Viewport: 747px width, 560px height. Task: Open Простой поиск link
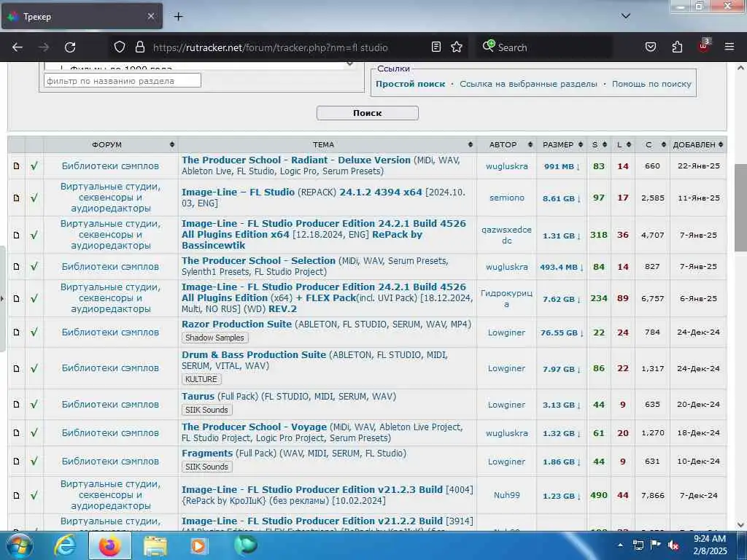pyautogui.click(x=410, y=84)
